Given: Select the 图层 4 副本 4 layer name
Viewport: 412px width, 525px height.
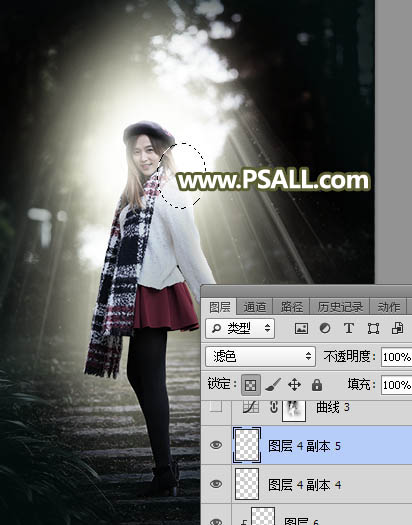Looking at the screenshot, I should click(x=305, y=485).
